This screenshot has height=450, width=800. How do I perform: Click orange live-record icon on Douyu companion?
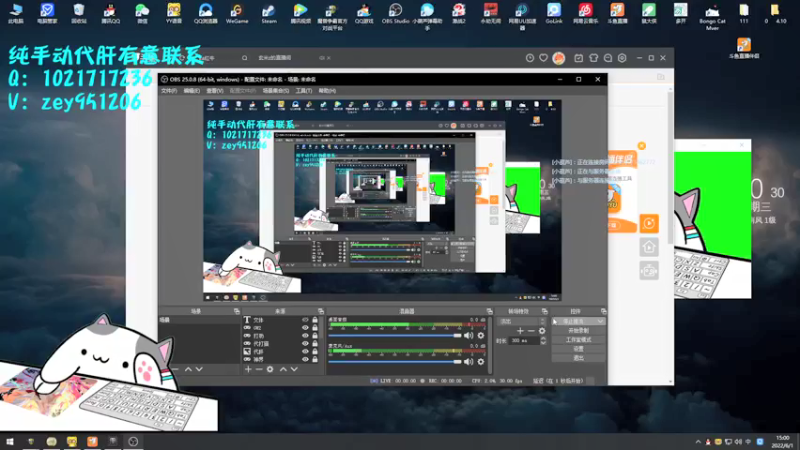point(649,223)
